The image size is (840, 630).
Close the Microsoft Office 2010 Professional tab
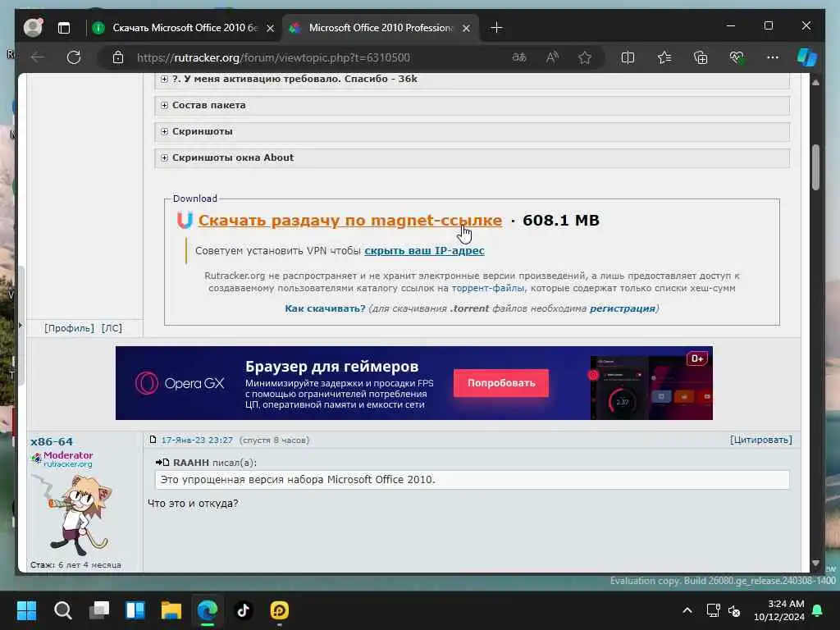pos(467,28)
